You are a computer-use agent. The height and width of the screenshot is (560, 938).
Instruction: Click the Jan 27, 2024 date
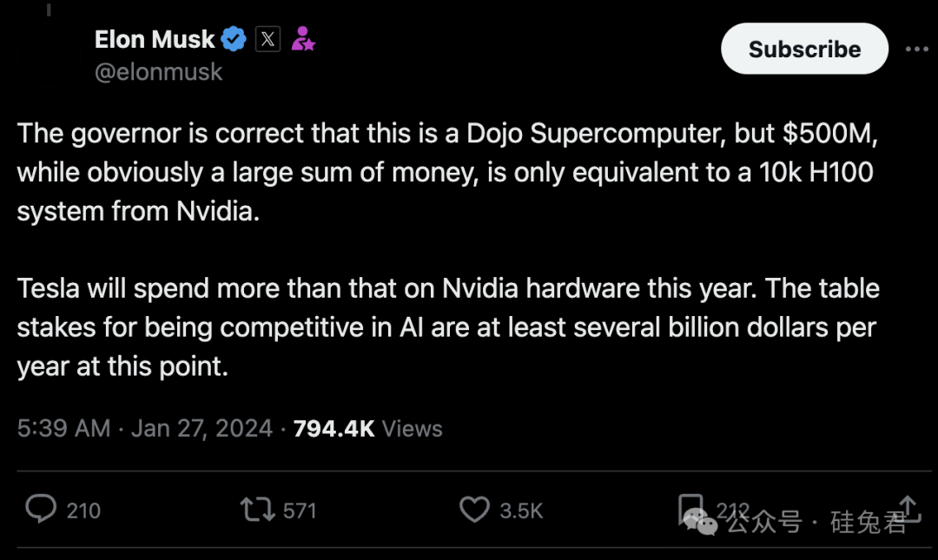(201, 428)
